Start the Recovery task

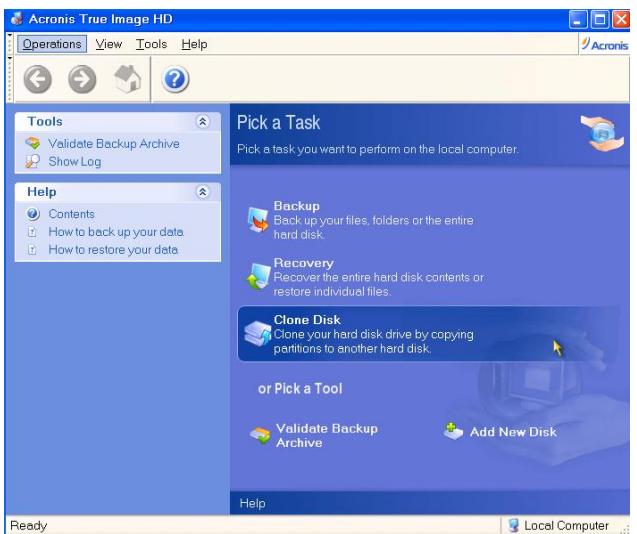pos(366,277)
